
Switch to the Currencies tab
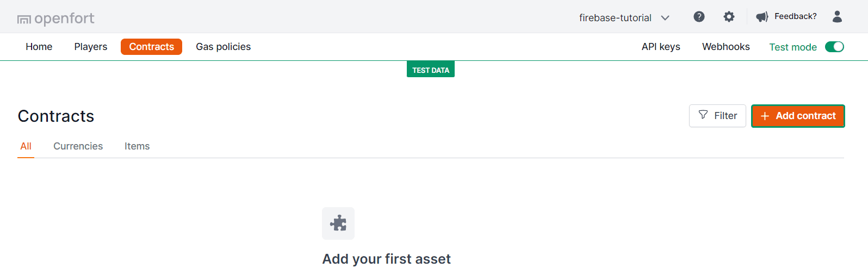[78, 146]
